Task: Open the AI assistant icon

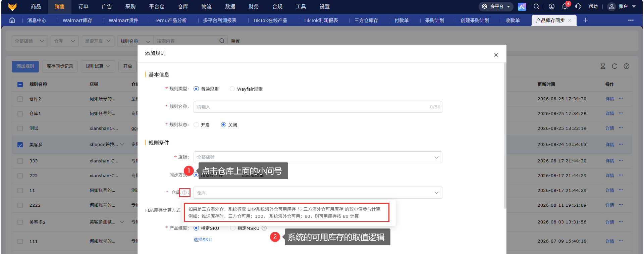Action: [522, 6]
